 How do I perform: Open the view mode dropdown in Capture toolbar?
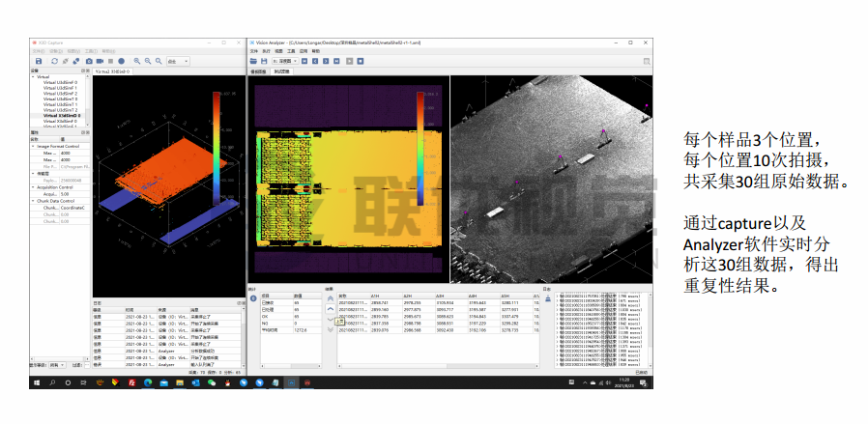178,61
